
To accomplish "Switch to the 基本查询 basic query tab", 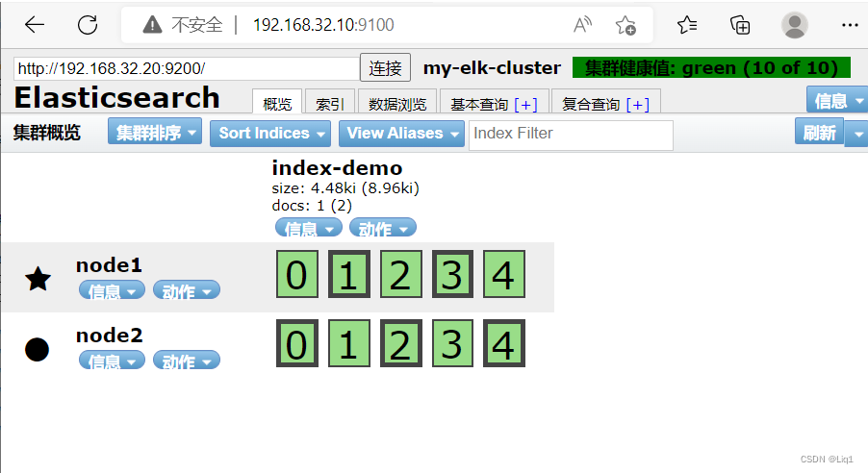I will click(x=479, y=104).
